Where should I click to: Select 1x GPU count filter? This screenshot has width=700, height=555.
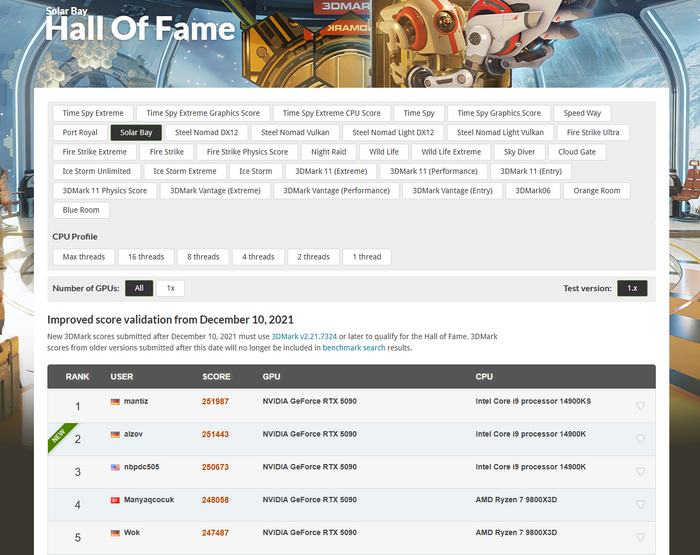tap(170, 288)
